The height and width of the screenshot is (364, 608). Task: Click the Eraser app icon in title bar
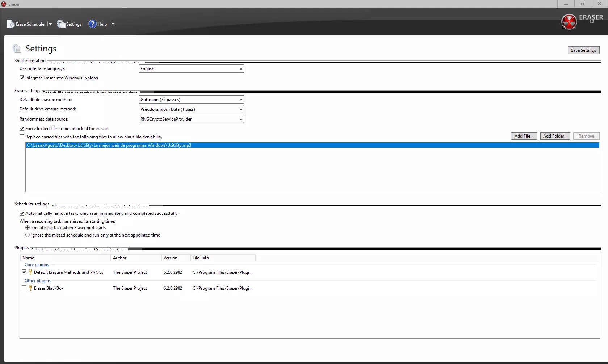tap(4, 4)
